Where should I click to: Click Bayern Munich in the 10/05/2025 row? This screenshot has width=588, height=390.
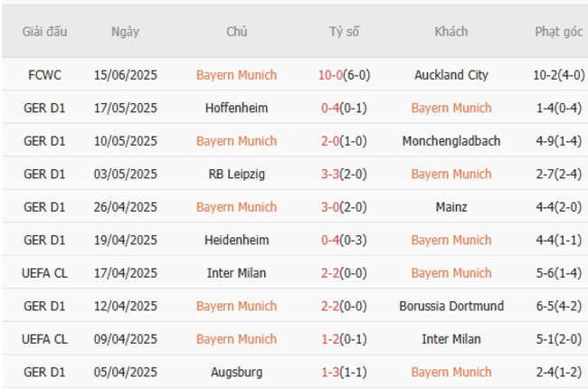pos(237,141)
